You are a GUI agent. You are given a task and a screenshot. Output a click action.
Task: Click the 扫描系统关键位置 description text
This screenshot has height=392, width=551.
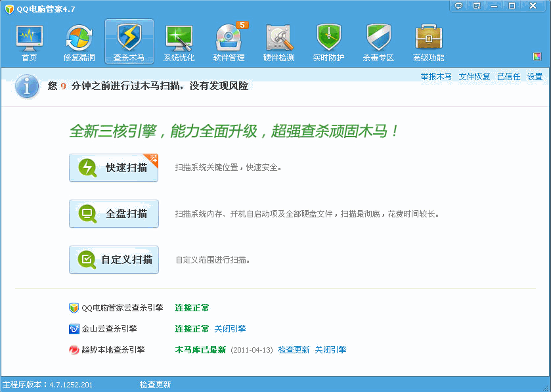tap(229, 167)
